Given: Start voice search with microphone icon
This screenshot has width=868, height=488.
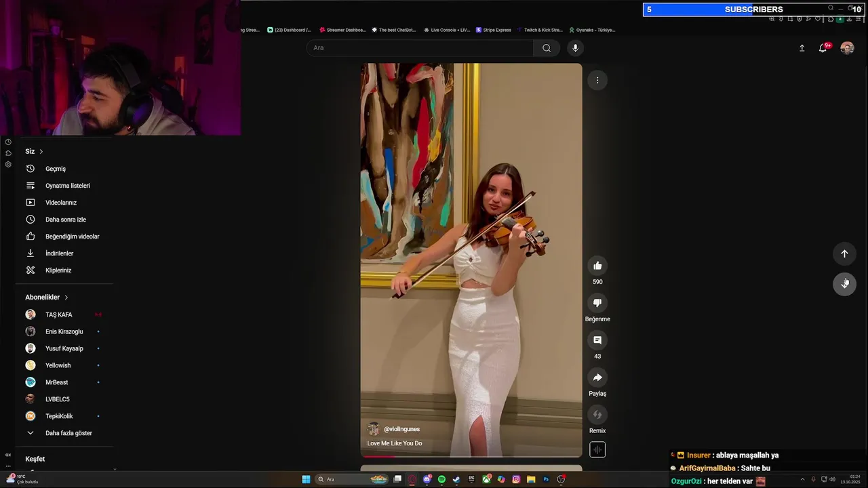Looking at the screenshot, I should tap(575, 48).
